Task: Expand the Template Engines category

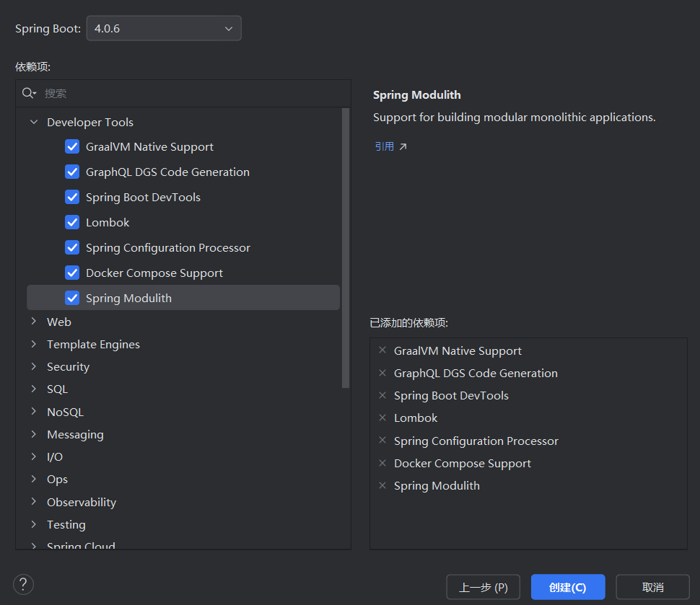Action: tap(34, 344)
